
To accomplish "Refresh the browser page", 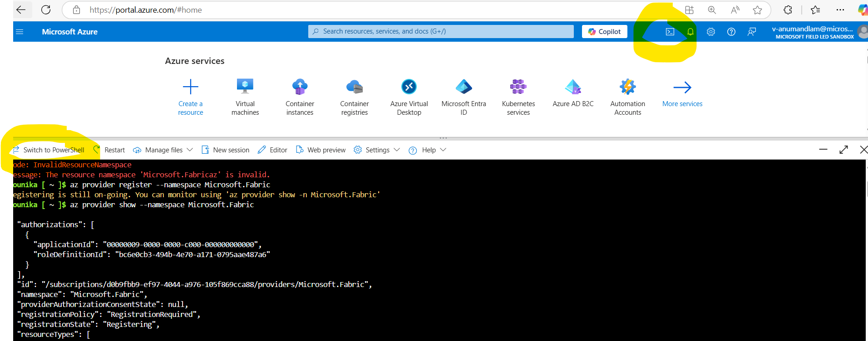I will [46, 10].
